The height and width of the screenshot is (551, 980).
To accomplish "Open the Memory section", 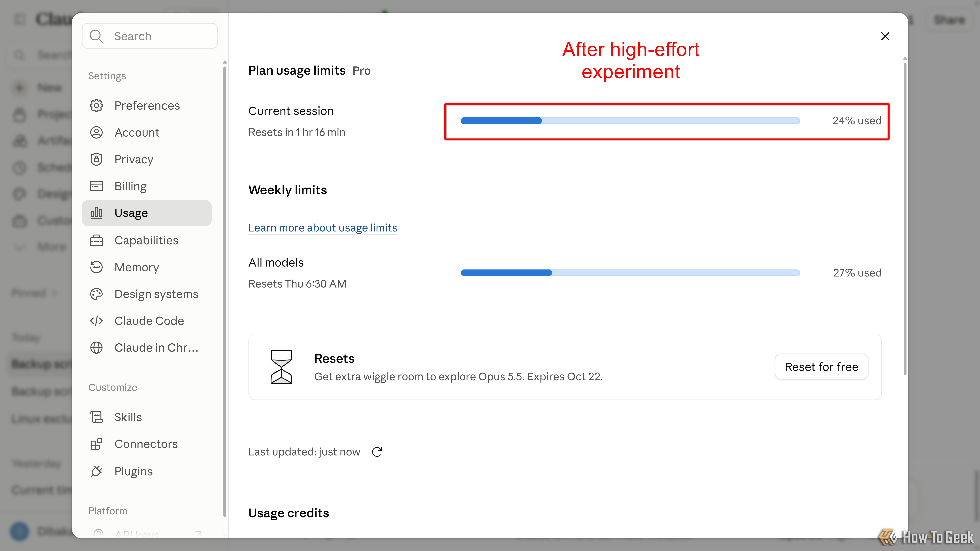I will pos(147,267).
